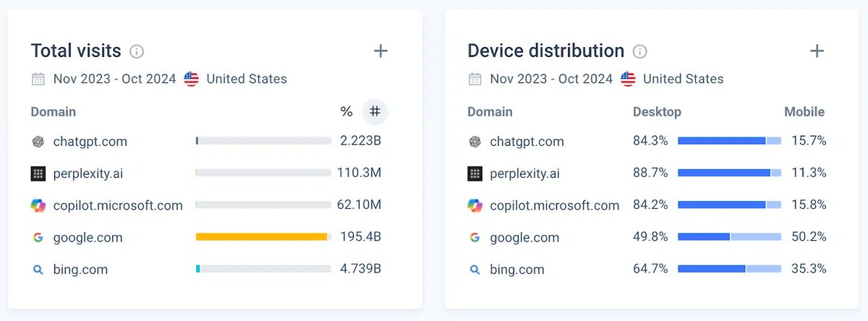Click the ChatGPT logo in Total visits
868x321 pixels.
(38, 142)
